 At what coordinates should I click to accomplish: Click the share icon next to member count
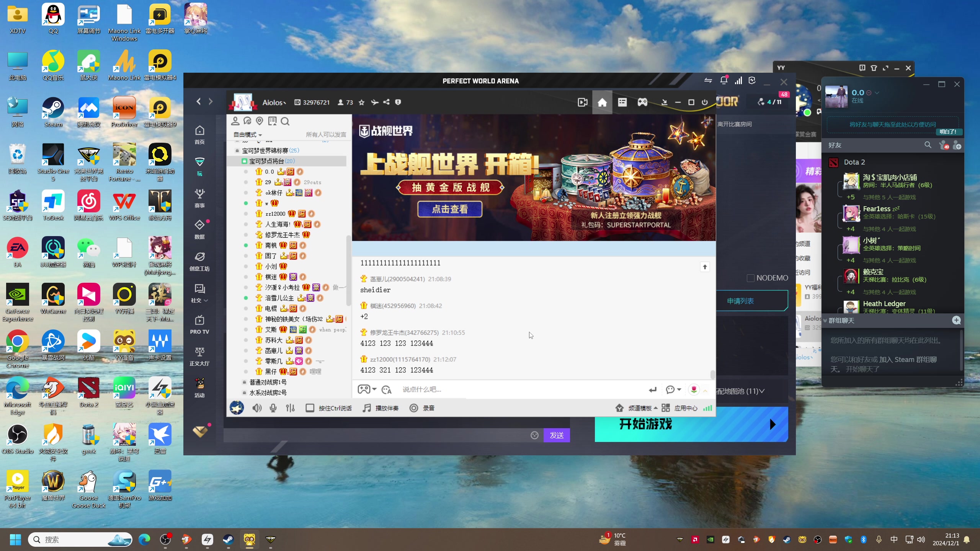(386, 103)
